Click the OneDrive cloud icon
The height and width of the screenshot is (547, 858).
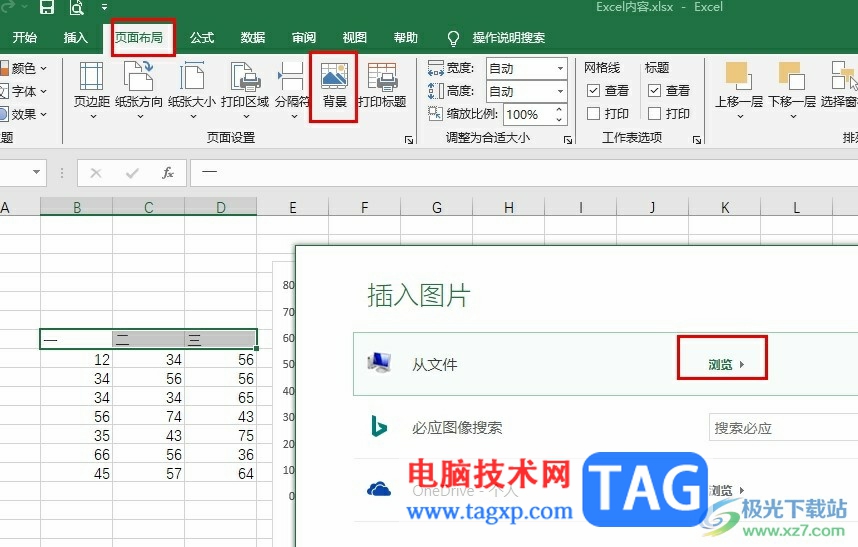pos(379,488)
